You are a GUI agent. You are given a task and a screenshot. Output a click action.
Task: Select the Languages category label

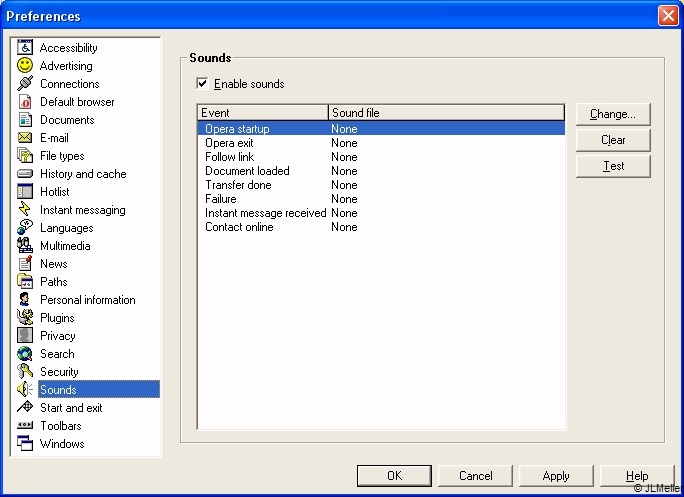click(x=67, y=228)
